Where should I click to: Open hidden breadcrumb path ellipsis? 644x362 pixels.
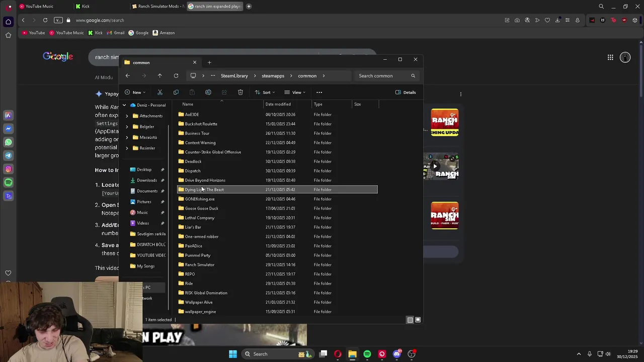(x=213, y=75)
